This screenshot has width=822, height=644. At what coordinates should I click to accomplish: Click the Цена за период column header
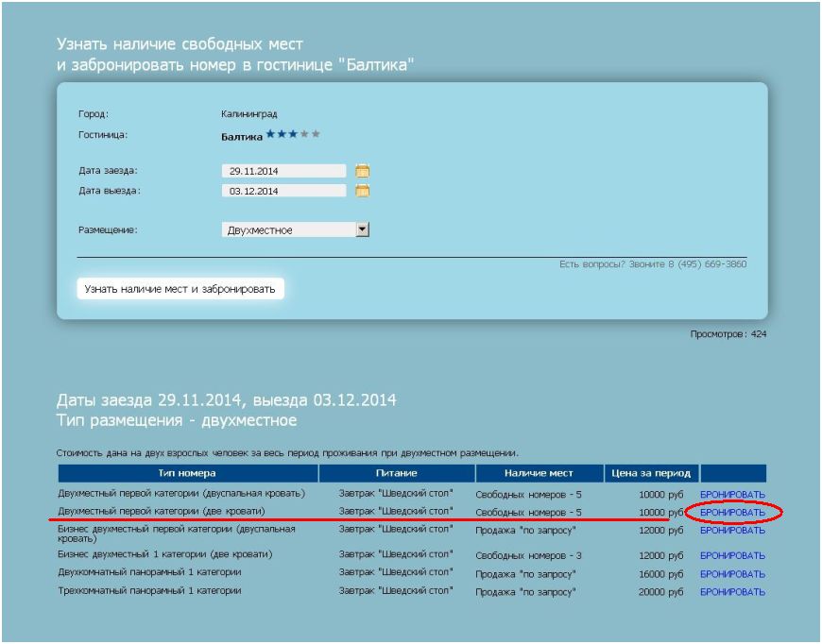pos(651,473)
